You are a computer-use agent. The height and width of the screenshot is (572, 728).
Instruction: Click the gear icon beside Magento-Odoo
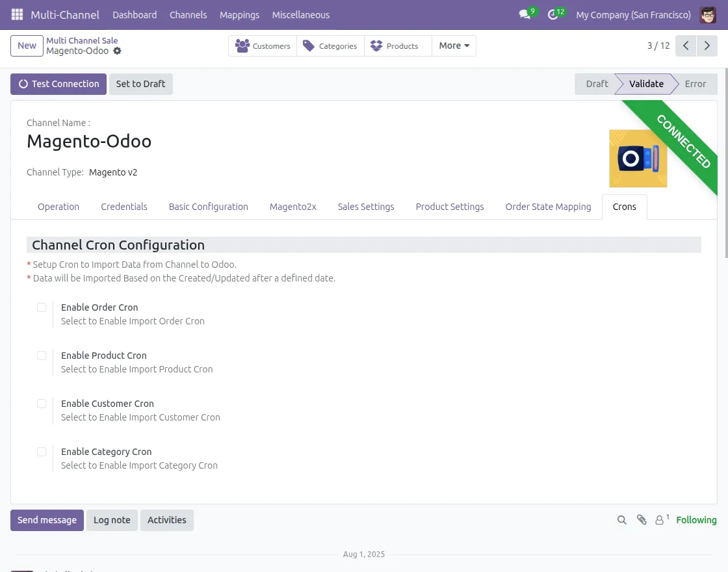tap(117, 51)
